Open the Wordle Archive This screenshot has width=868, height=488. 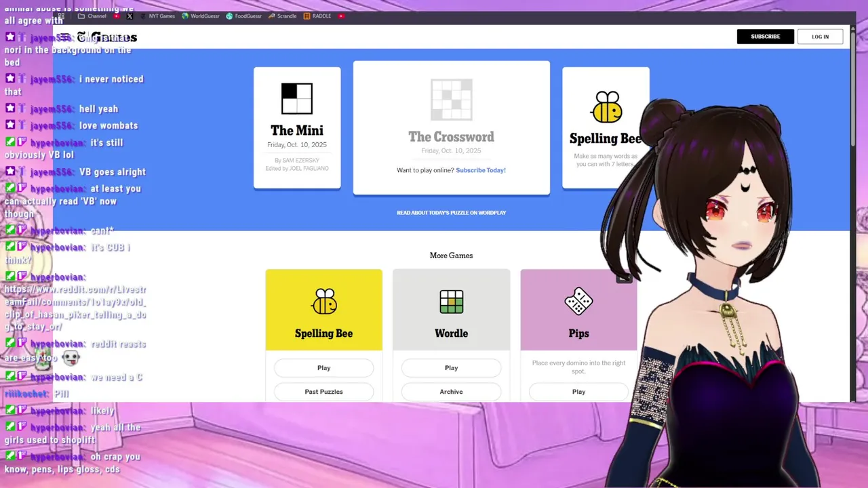[x=451, y=392]
